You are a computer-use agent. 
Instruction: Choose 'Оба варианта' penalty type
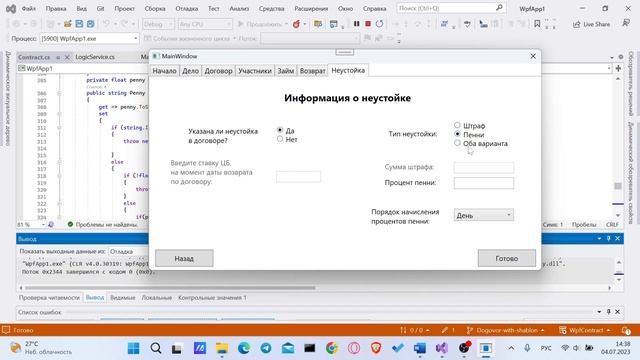pos(457,143)
